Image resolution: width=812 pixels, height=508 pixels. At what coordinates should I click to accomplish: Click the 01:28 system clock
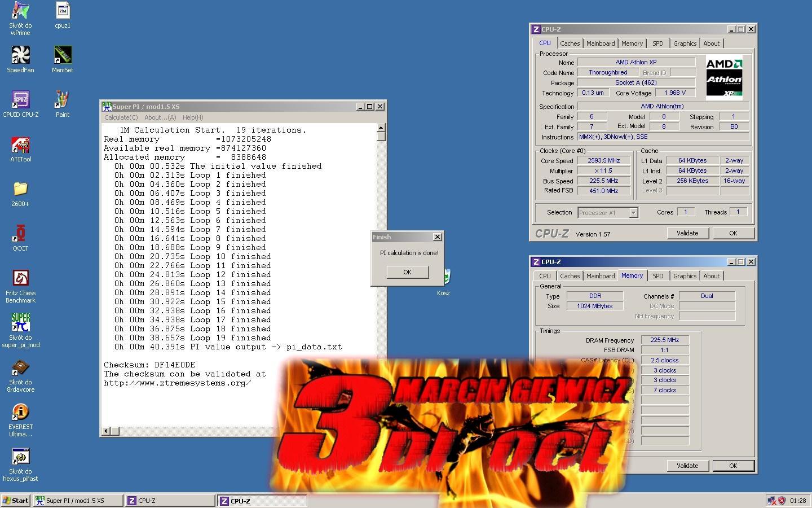798,501
